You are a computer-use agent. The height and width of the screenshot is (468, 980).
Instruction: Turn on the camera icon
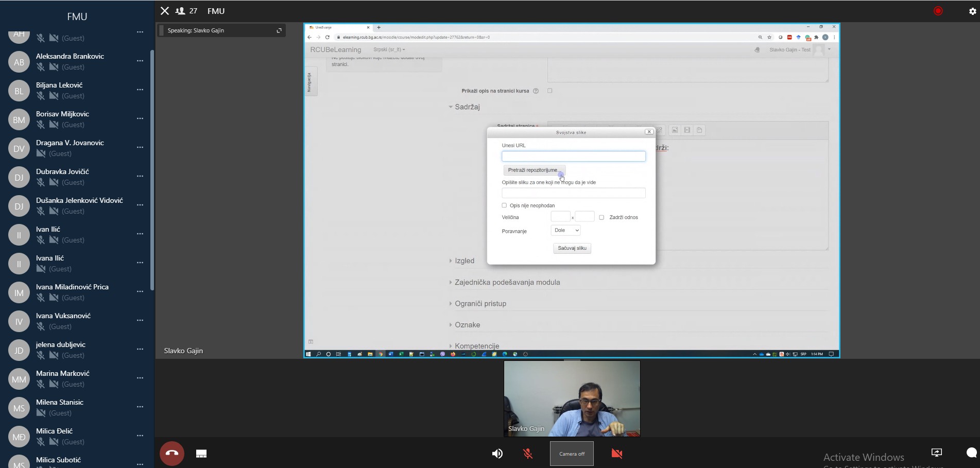tap(616, 454)
